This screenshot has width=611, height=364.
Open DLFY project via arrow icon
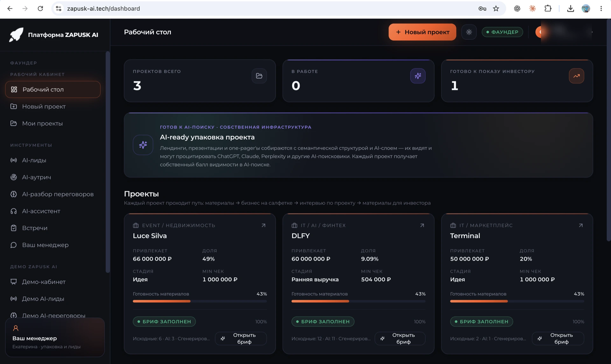[x=422, y=225]
